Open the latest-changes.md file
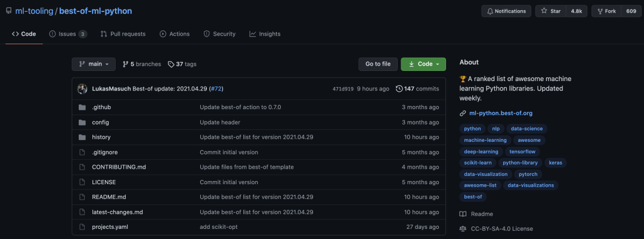Image resolution: width=644 pixels, height=239 pixels. [x=117, y=212]
